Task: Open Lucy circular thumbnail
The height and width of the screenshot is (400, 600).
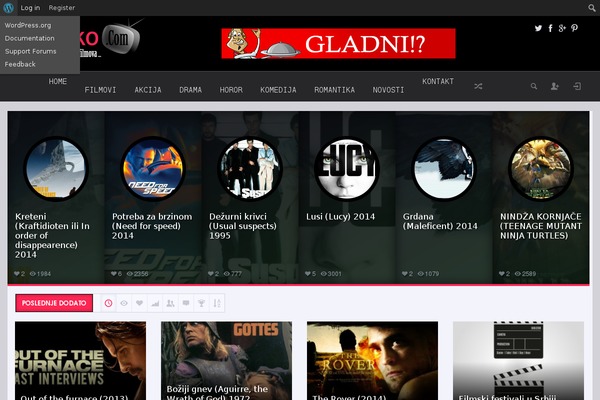Action: point(347,169)
